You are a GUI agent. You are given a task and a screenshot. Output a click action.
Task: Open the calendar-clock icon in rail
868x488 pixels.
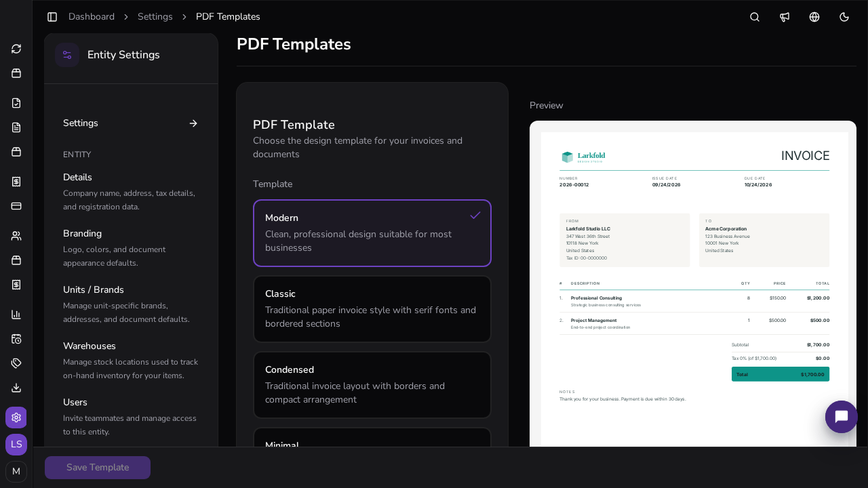[x=16, y=339]
